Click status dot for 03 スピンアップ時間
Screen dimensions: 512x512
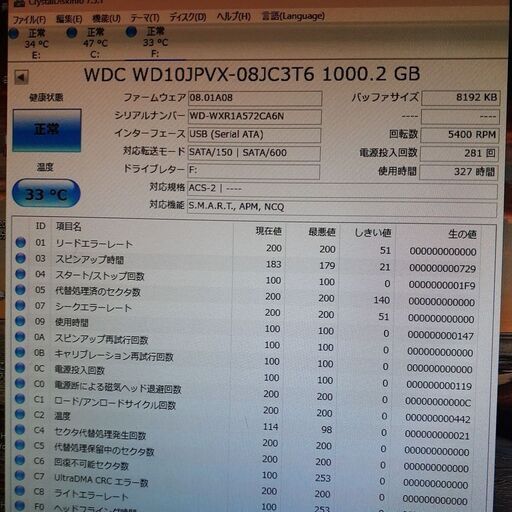(21, 258)
